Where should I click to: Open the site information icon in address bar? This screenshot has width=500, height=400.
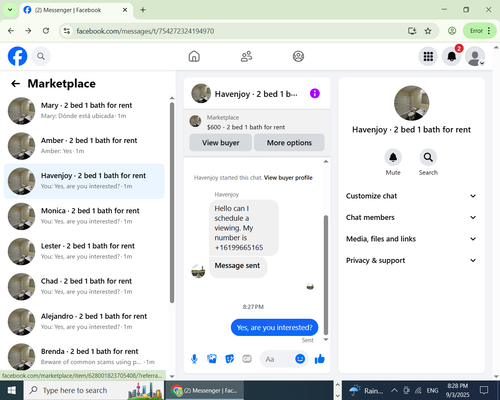coord(67,31)
